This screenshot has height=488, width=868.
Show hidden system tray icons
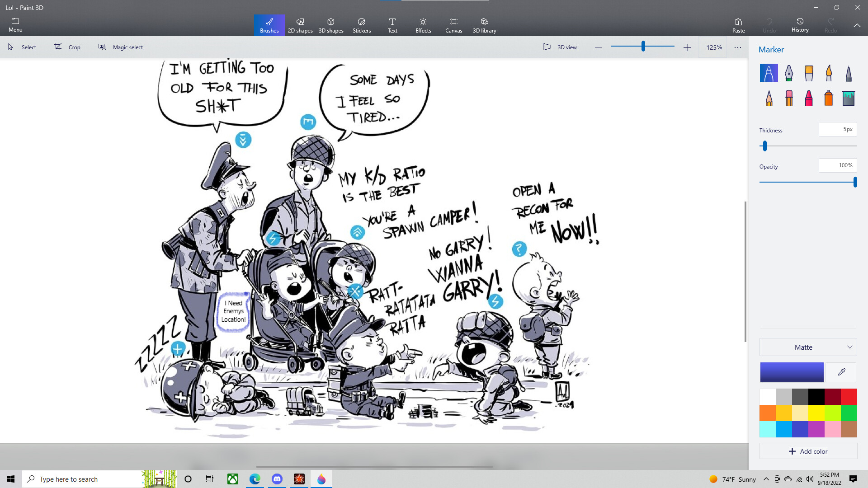(x=766, y=479)
